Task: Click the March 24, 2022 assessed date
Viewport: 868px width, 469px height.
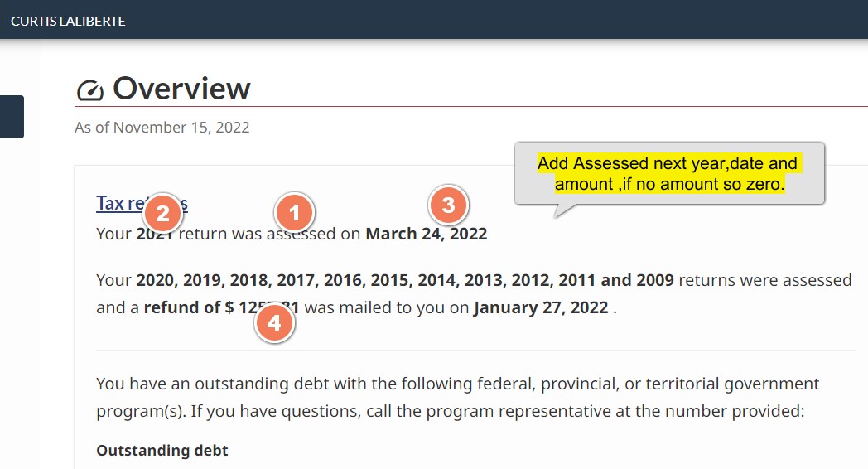Action: coord(427,234)
